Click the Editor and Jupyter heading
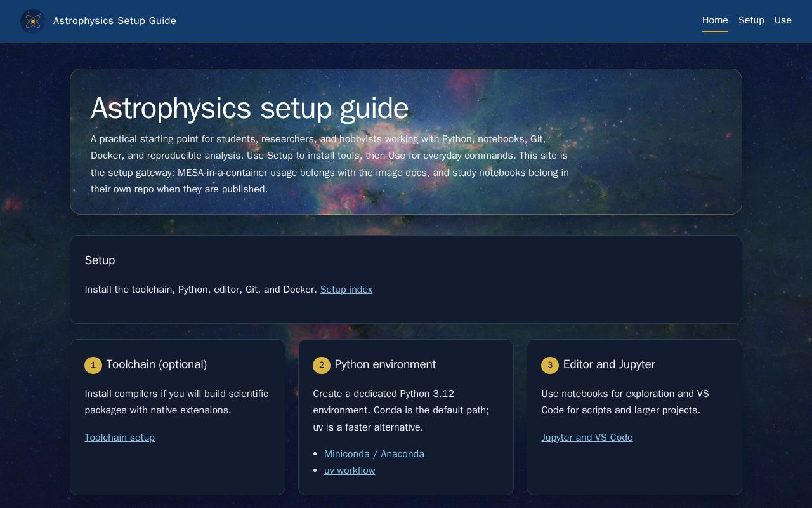The width and height of the screenshot is (812, 508). point(609,364)
